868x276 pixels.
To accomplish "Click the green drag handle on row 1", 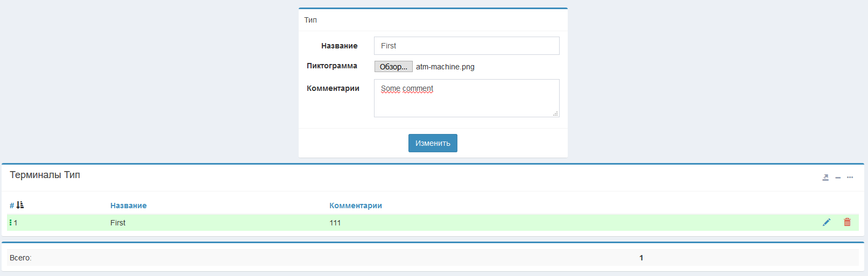I will click(10, 222).
